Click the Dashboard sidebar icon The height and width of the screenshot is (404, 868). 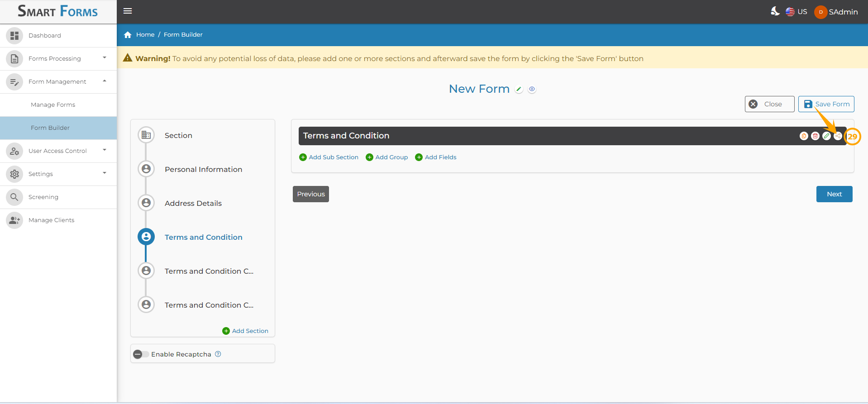coord(14,35)
